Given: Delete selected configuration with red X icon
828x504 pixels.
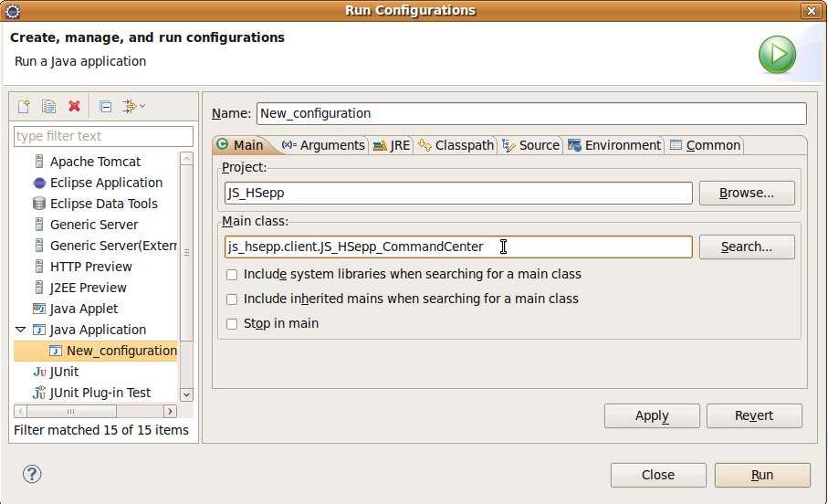Looking at the screenshot, I should pos(74,107).
